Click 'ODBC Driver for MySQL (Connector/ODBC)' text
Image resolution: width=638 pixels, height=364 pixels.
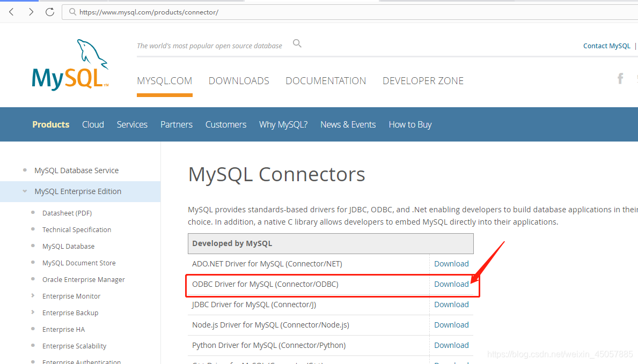tap(265, 284)
